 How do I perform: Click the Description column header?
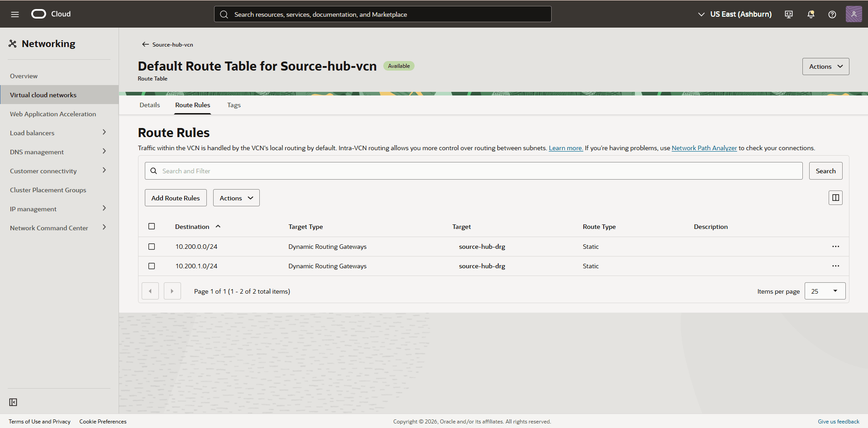(x=711, y=227)
